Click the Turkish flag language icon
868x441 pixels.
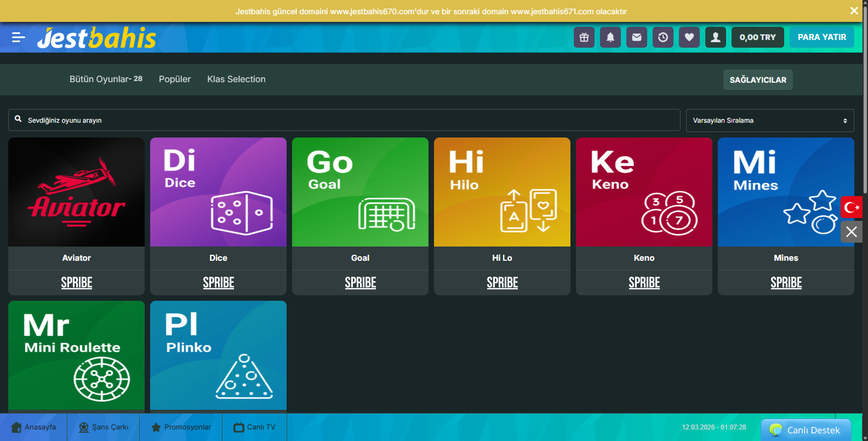(852, 207)
